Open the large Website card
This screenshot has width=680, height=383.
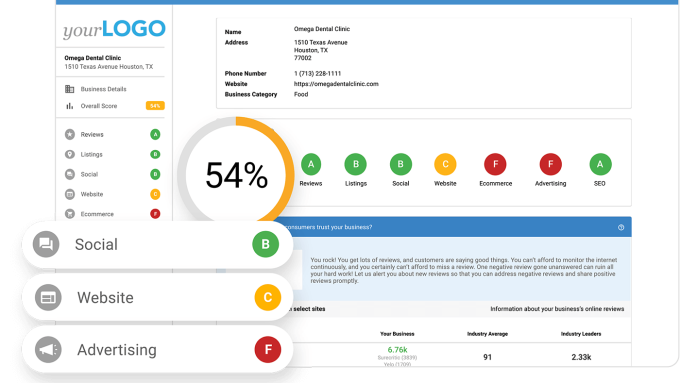(x=157, y=298)
